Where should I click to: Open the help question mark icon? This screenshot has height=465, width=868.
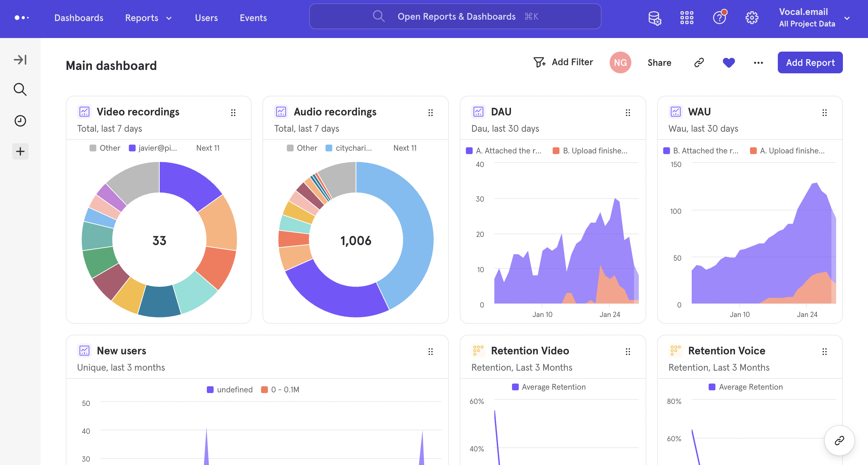point(719,17)
